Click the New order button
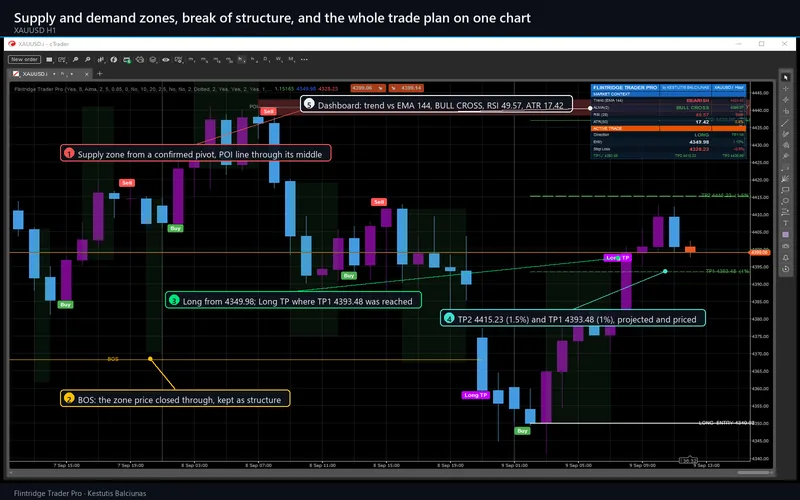This screenshot has width=800, height=500. coord(24,59)
